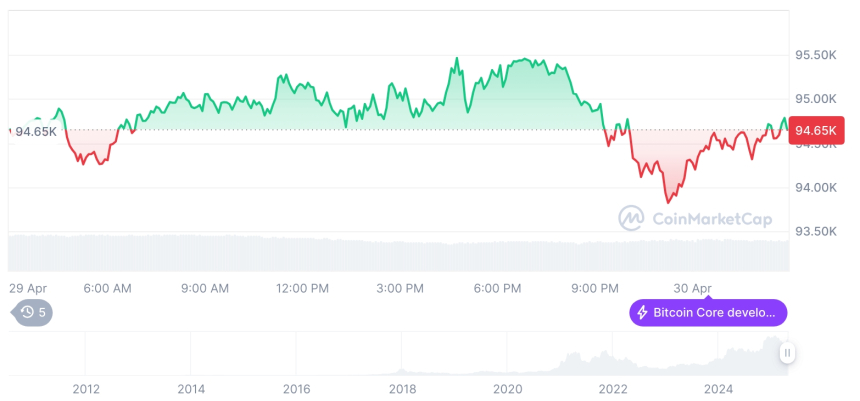Select 2016 on the history range timeline
This screenshot has width=860, height=401.
(296, 389)
